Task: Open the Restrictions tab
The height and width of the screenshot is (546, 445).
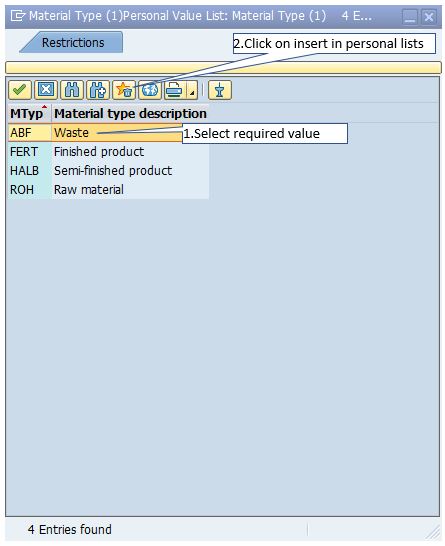Action: tap(73, 42)
